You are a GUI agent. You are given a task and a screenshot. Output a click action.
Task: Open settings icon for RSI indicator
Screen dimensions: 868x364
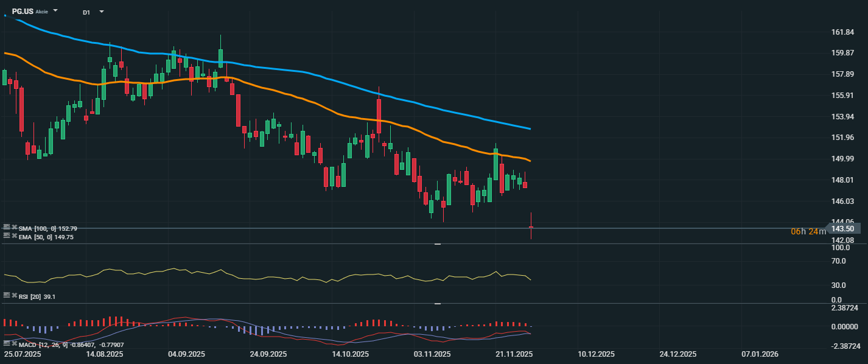pos(7,296)
